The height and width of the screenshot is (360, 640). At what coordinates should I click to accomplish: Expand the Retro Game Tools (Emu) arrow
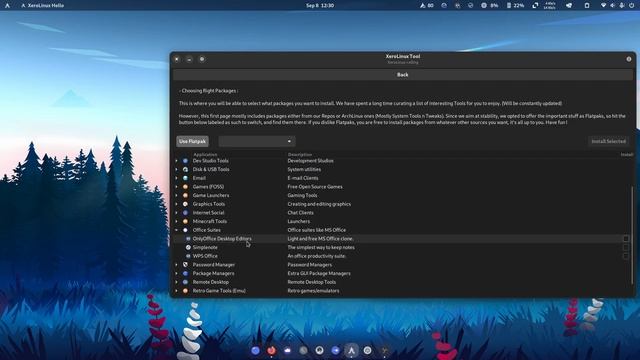pos(177,291)
